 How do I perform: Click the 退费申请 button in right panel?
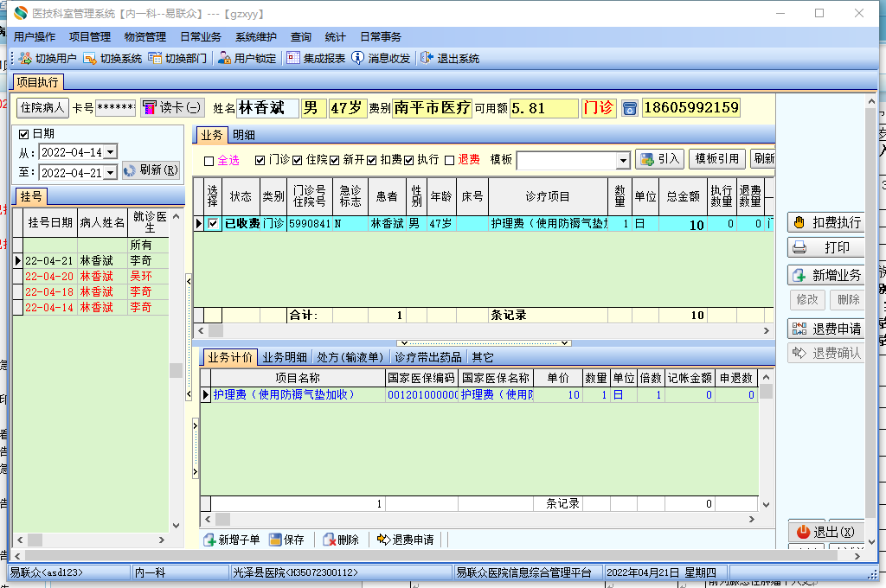click(826, 329)
